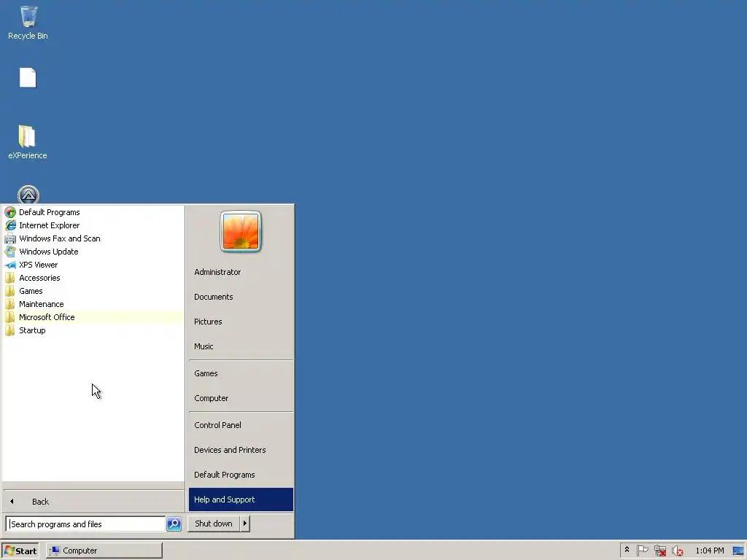Launch Internet Explorer from the programs list
The height and width of the screenshot is (560, 747).
pos(93,225)
